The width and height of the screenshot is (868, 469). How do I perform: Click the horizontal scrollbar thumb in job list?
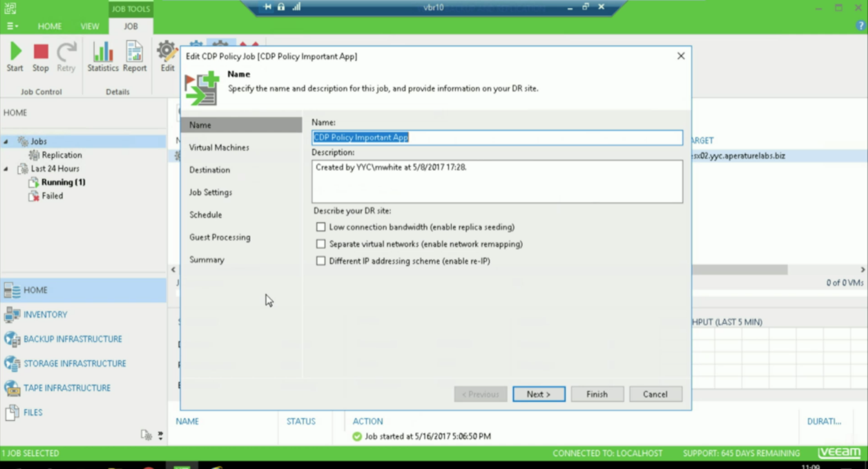pyautogui.click(x=740, y=270)
